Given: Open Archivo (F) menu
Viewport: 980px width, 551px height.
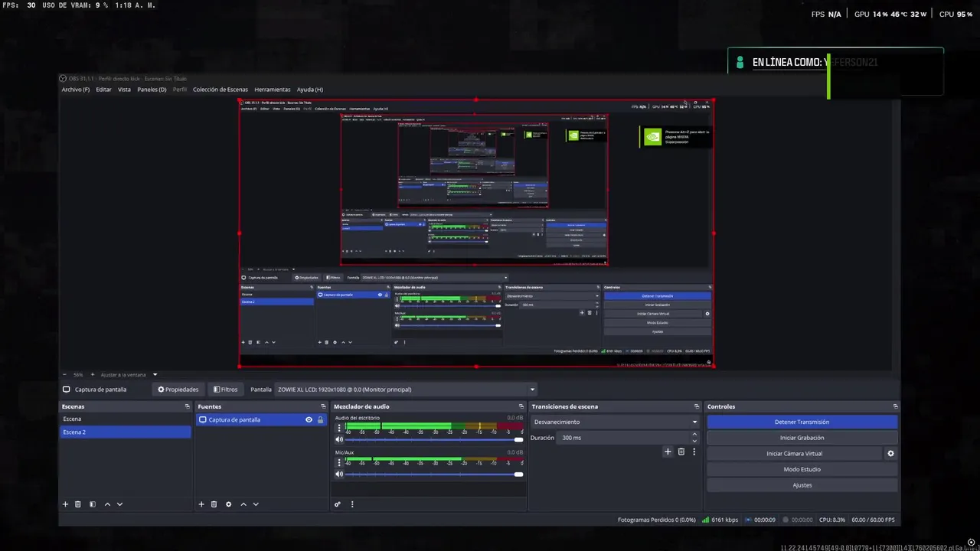Looking at the screenshot, I should (75, 90).
